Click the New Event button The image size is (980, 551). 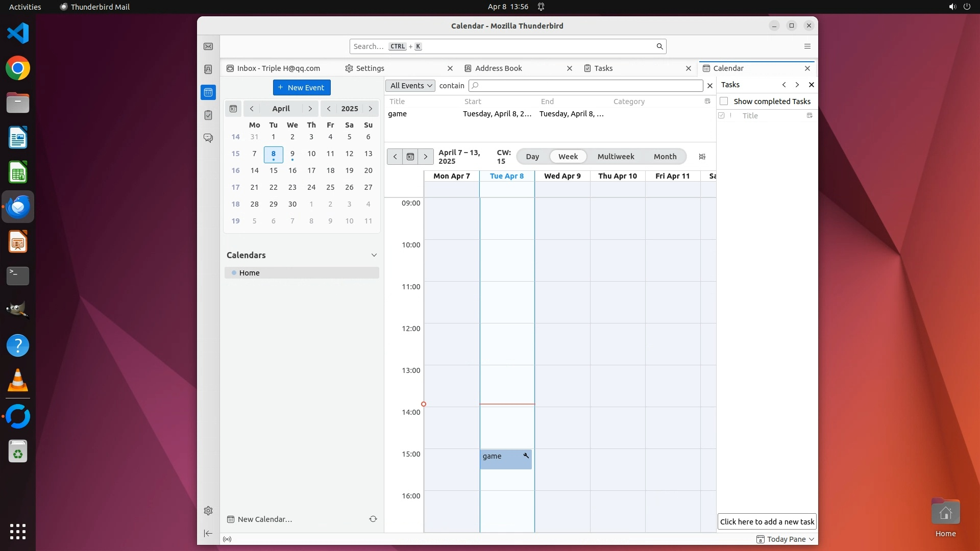pos(302,88)
